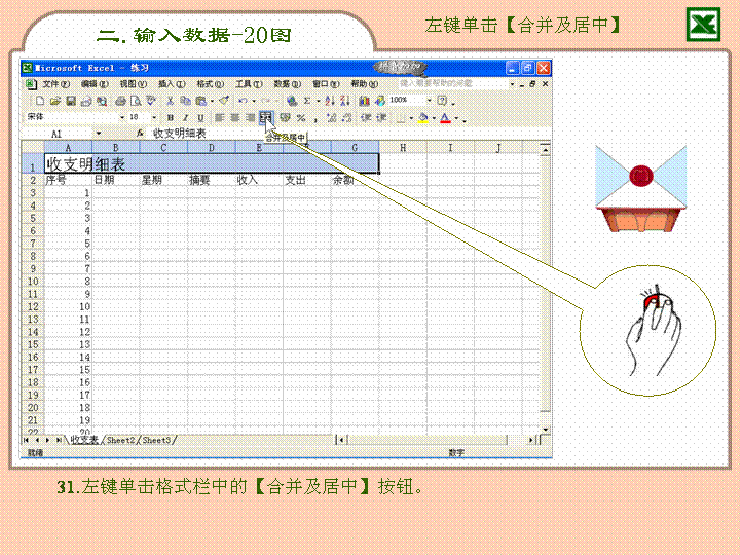The image size is (740, 555).
Task: Expand the Name Box A1 dropdown
Action: coord(98,133)
